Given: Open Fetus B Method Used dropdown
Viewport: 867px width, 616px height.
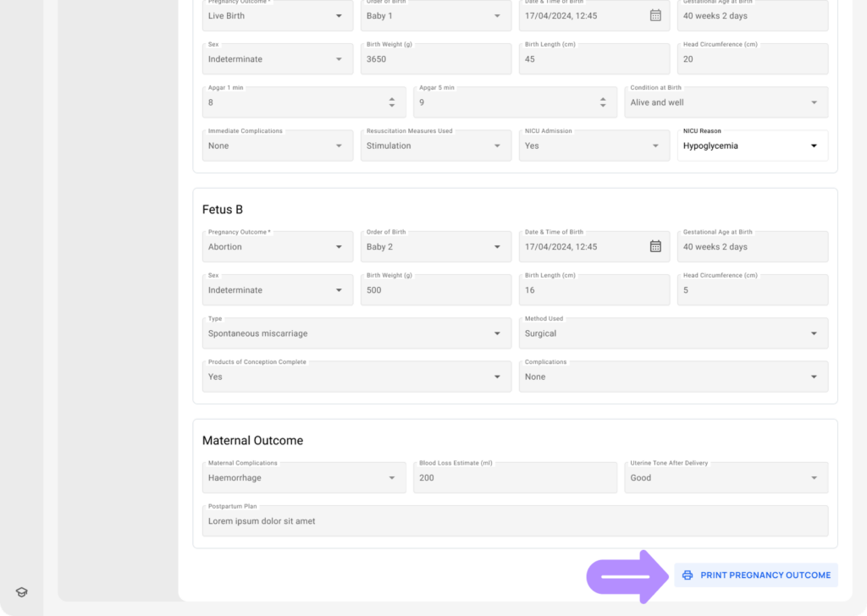Looking at the screenshot, I should [x=813, y=333].
